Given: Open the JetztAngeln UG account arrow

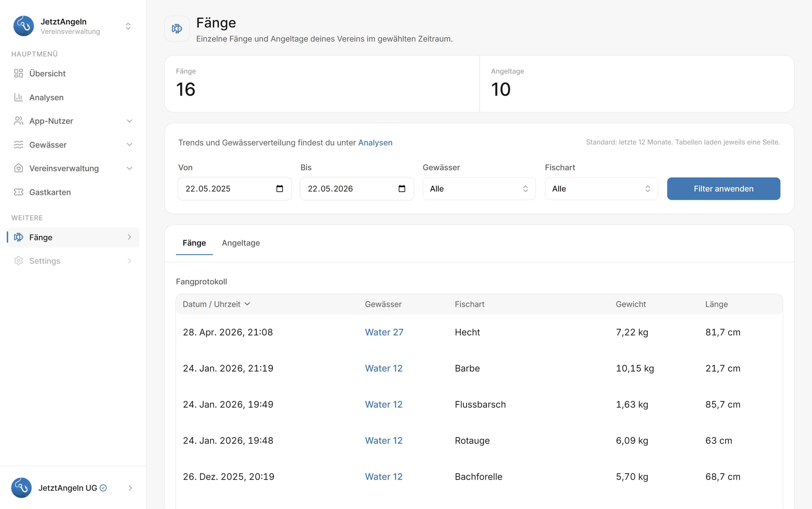Looking at the screenshot, I should [130, 488].
